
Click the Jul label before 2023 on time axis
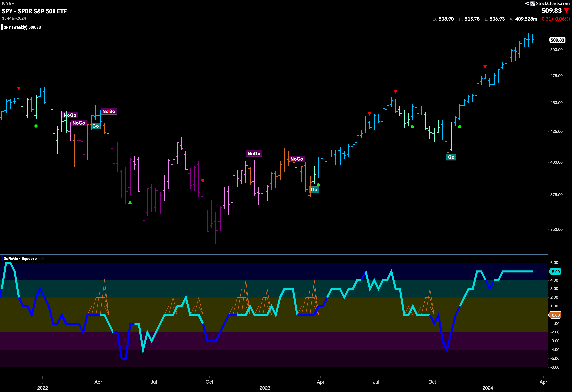pyautogui.click(x=154, y=382)
